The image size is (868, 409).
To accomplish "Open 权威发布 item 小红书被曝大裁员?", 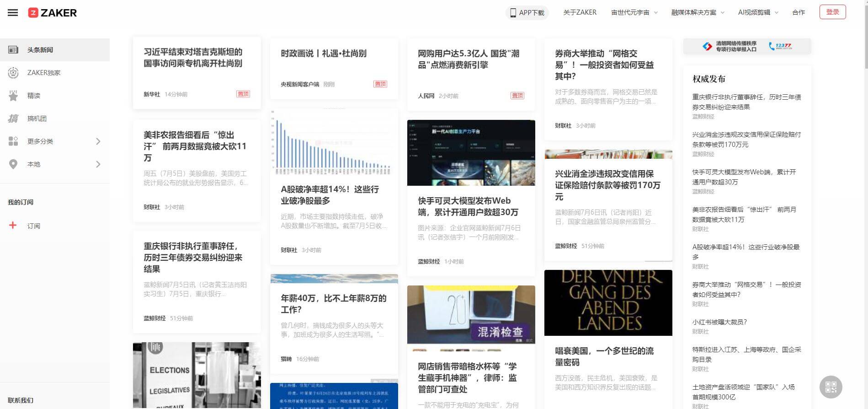I will point(719,322).
